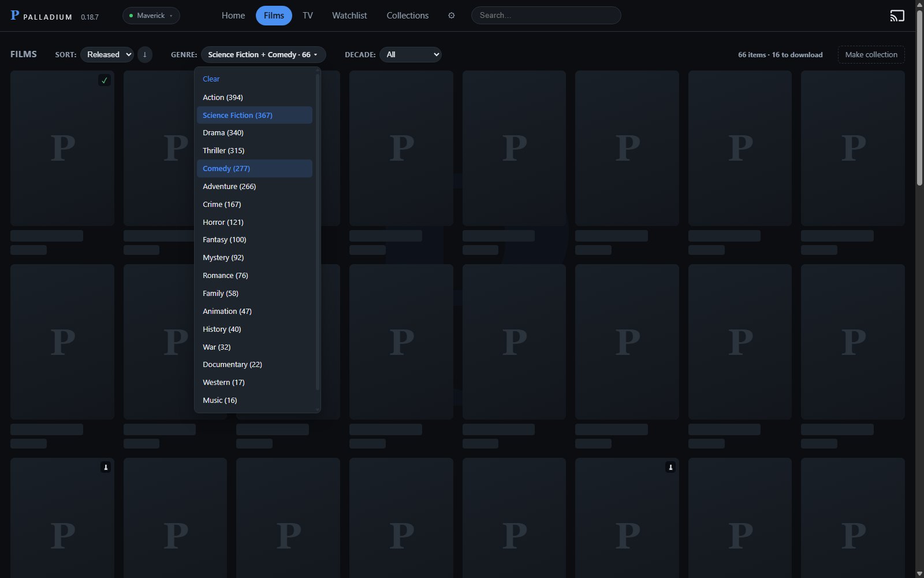Open the Watchlist tab
The height and width of the screenshot is (578, 924).
[x=349, y=16]
